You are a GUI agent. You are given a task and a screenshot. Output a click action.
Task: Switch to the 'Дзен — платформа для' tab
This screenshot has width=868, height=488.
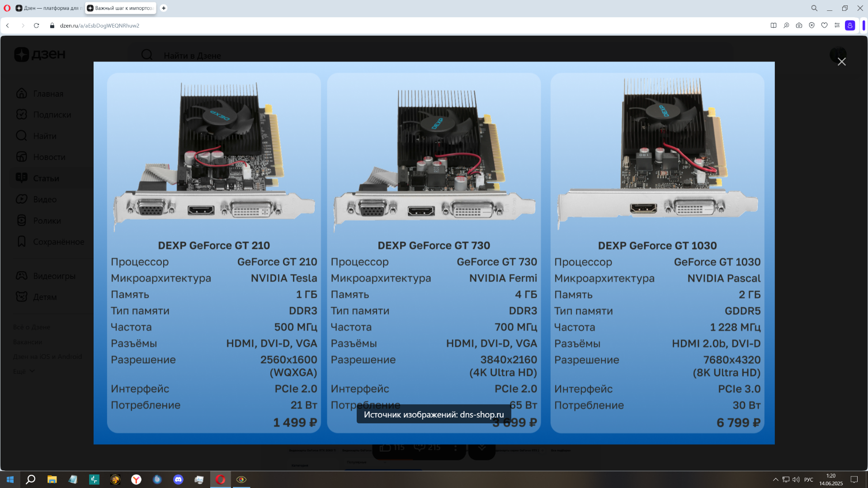point(49,8)
